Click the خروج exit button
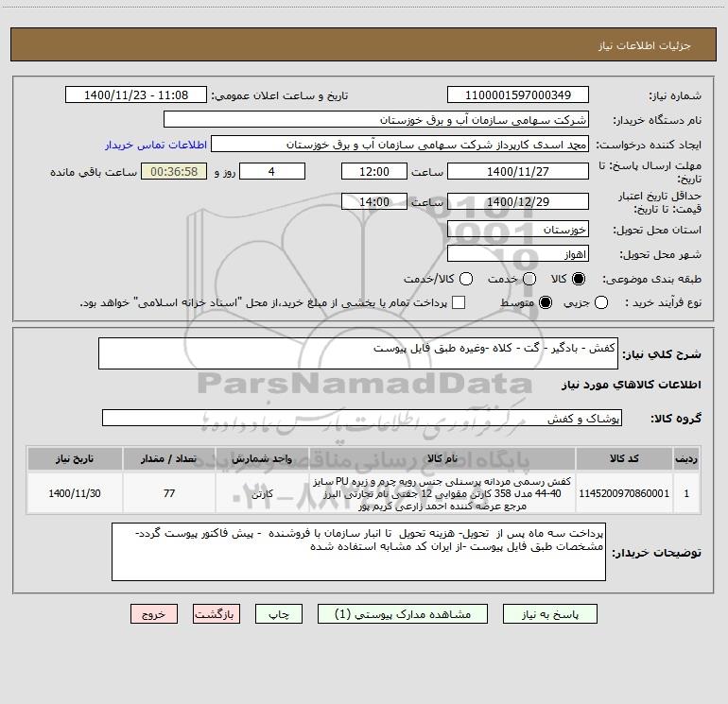Viewport: 728px width, 704px height. point(154,614)
